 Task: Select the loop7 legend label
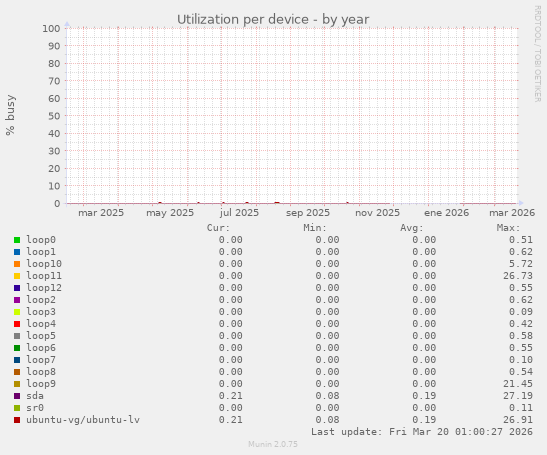click(41, 359)
